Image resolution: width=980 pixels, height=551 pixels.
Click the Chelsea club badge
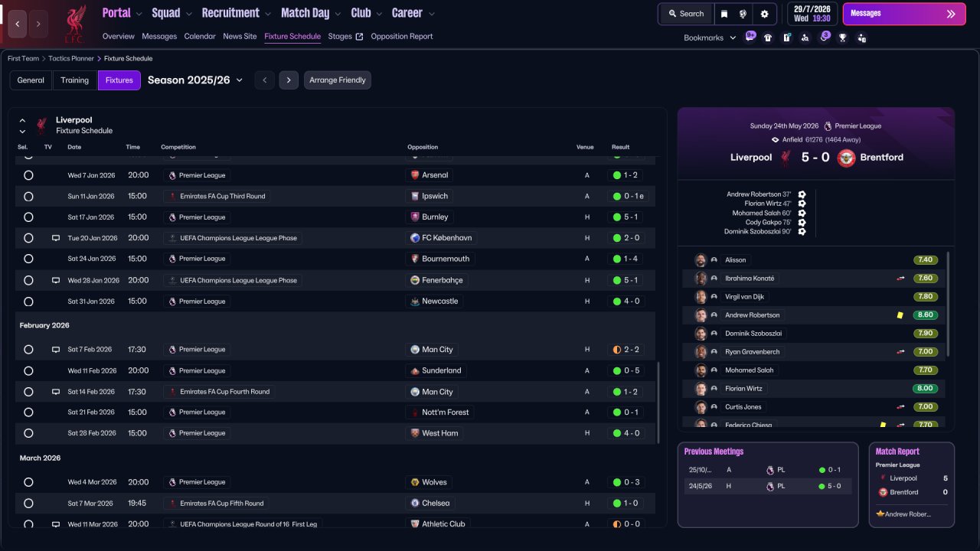click(415, 504)
